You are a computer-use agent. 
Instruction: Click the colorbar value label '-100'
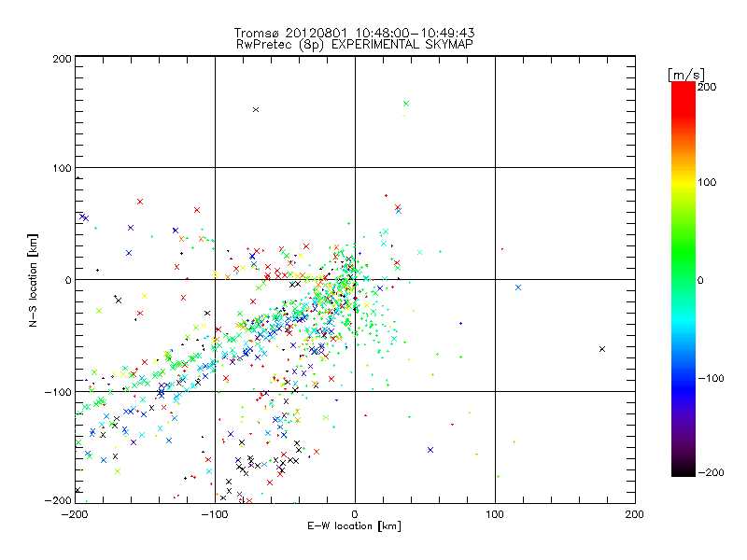pos(711,378)
